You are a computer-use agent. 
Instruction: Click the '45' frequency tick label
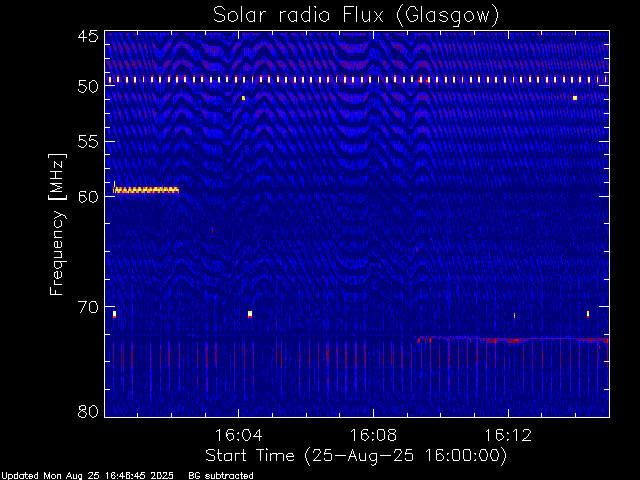[88, 36]
